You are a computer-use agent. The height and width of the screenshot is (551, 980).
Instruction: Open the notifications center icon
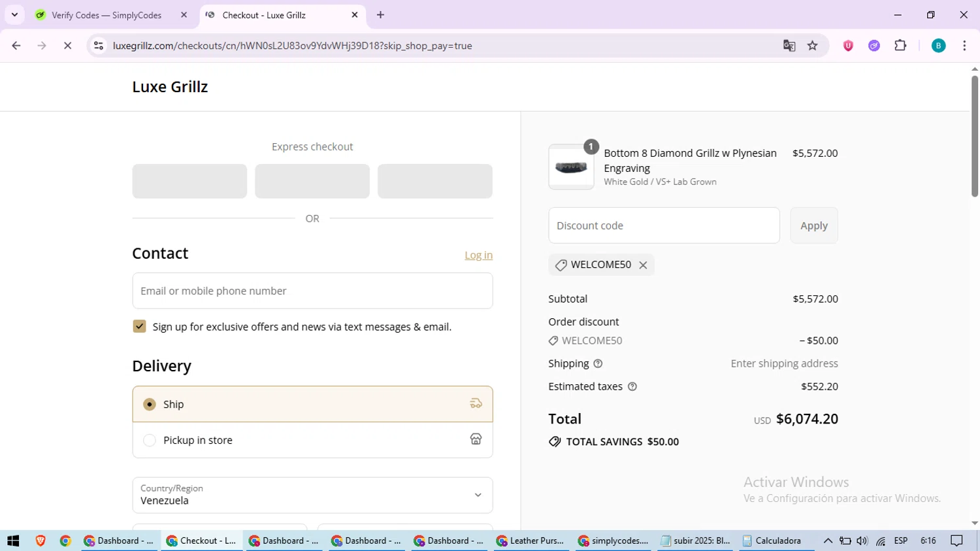[956, 541]
